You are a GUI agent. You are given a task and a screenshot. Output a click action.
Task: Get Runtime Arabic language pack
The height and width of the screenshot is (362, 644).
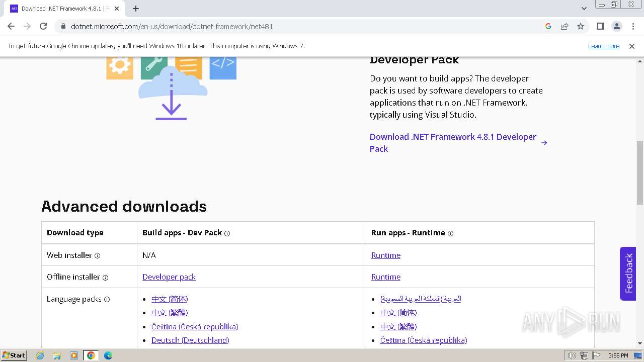coord(421,299)
